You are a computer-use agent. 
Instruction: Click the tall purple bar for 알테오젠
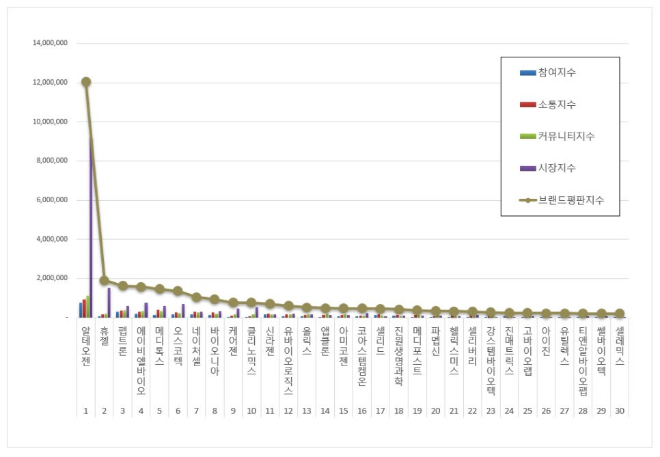coord(91,230)
